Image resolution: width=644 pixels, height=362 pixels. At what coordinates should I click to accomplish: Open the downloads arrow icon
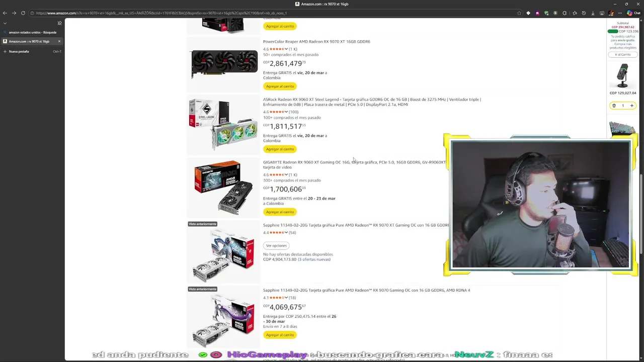click(593, 13)
